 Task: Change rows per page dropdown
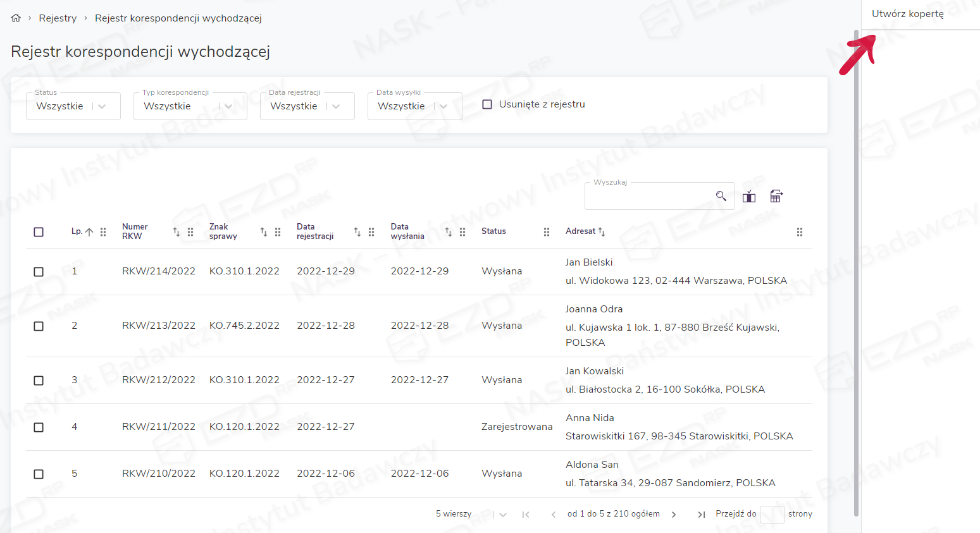click(502, 515)
